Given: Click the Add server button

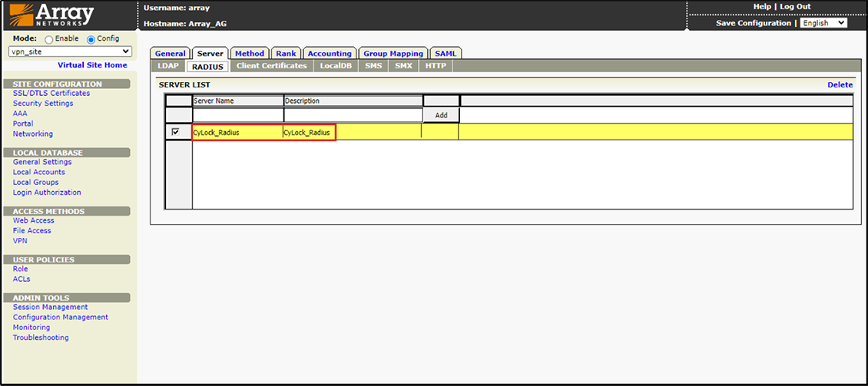Looking at the screenshot, I should point(441,115).
